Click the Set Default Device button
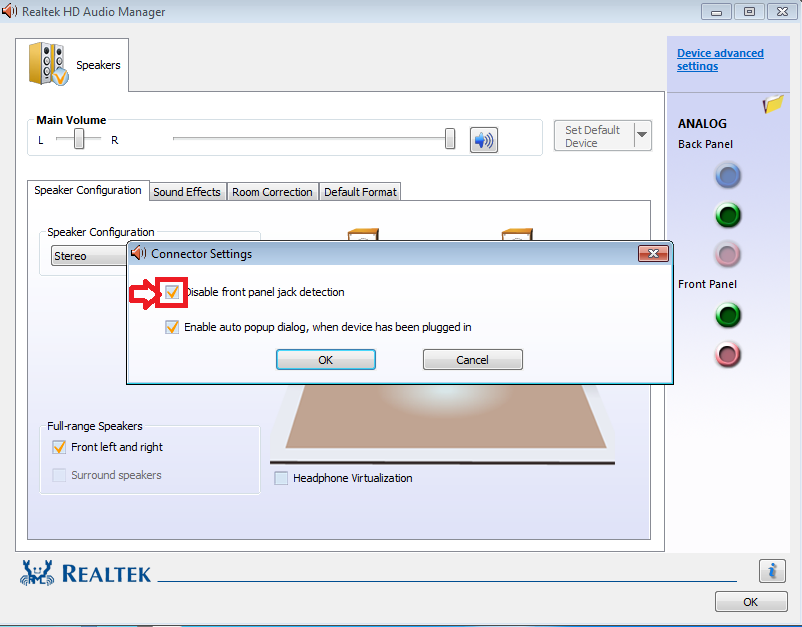 pos(593,136)
